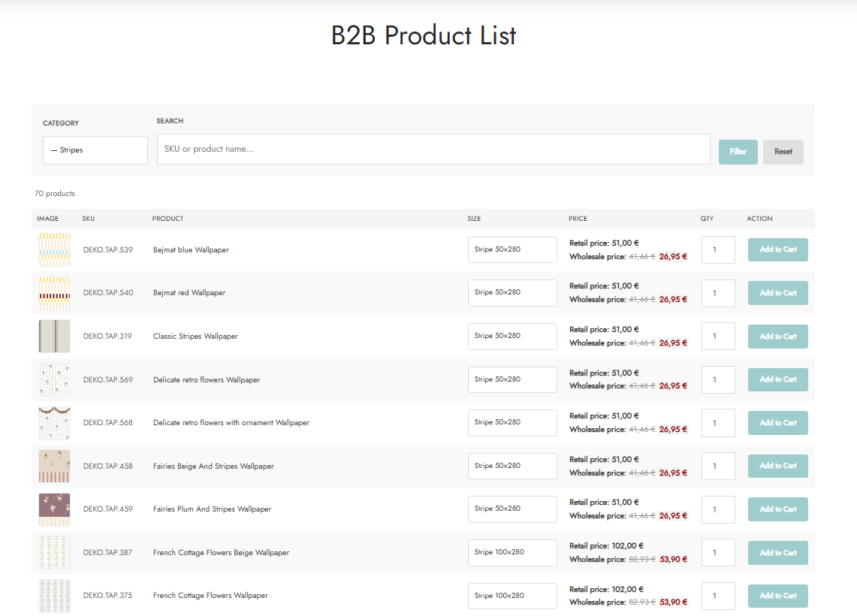The width and height of the screenshot is (857, 616).
Task: Open Classic Stripes Wallpaper thumbnail image
Action: 55,336
